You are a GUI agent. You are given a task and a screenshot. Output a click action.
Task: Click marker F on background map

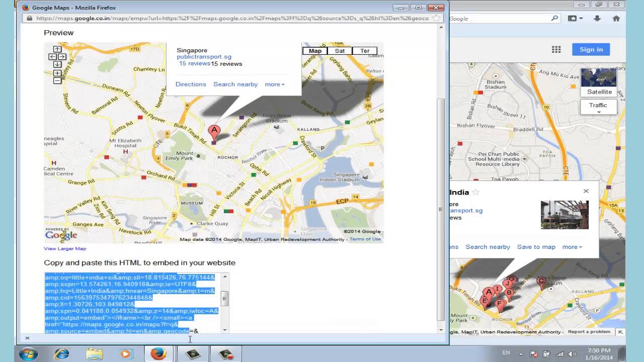(499, 305)
